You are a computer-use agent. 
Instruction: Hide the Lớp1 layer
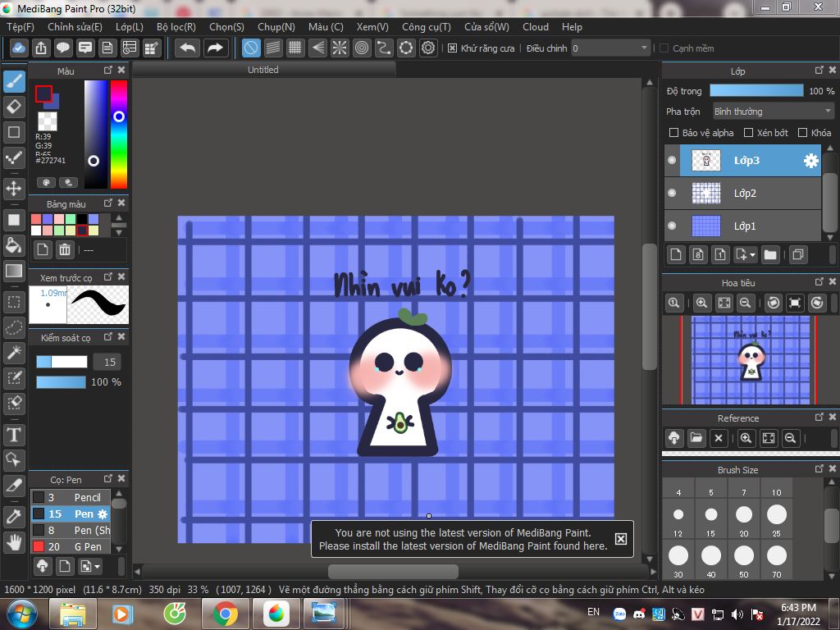(672, 226)
